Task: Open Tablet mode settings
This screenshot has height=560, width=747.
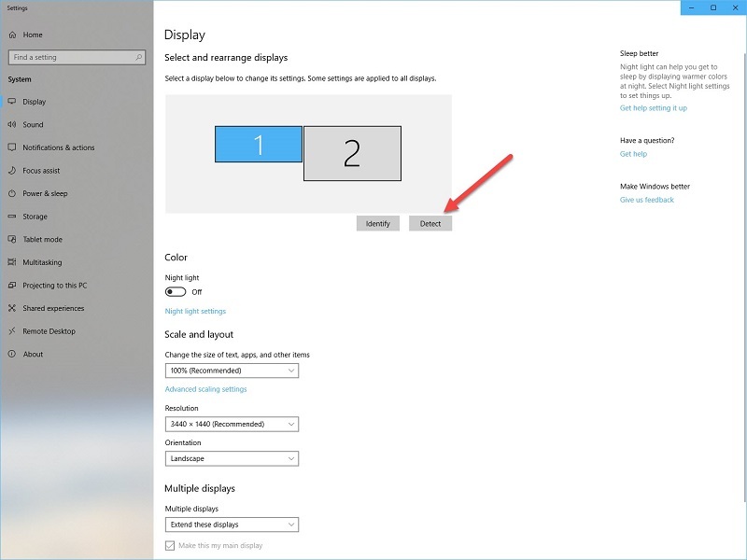Action: [42, 239]
